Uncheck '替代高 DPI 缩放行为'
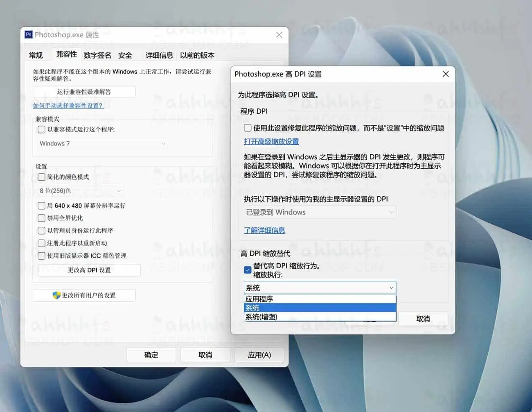Image resolution: width=532 pixels, height=412 pixels. click(247, 270)
